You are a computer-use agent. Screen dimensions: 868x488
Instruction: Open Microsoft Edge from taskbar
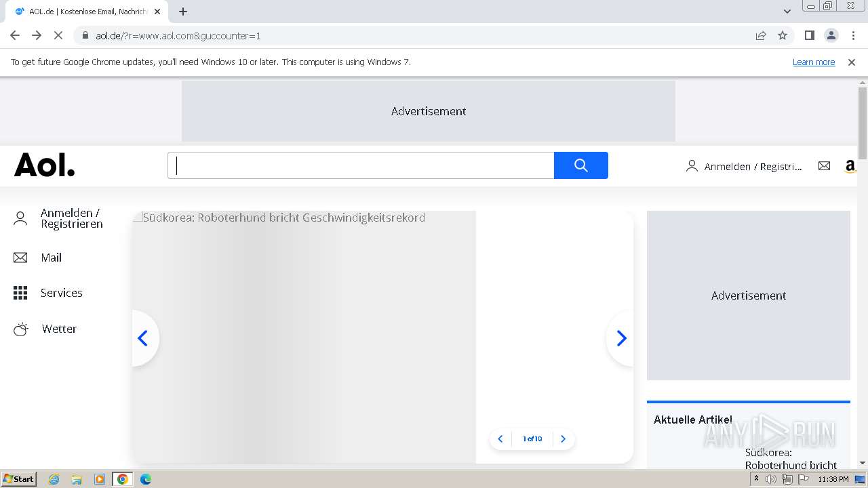click(x=146, y=479)
